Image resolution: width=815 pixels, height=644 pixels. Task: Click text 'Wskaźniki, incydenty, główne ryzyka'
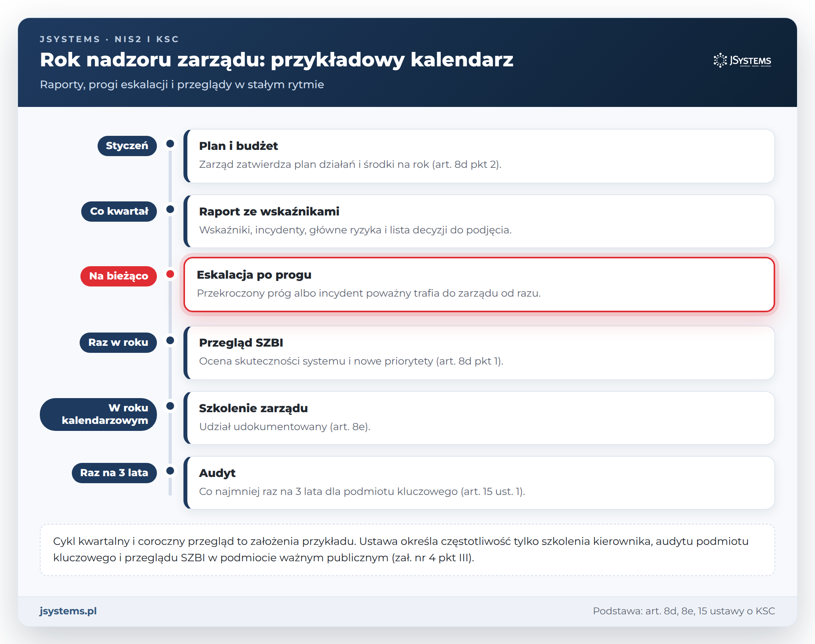[290, 230]
